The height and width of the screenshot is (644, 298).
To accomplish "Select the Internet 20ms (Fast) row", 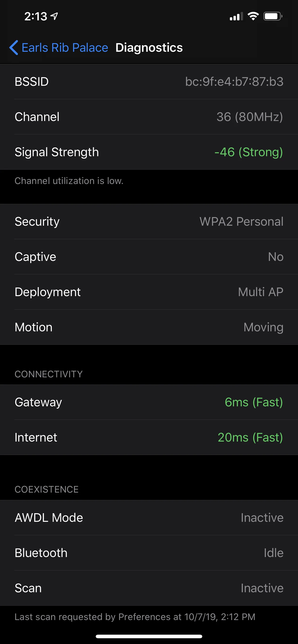I will pos(149,437).
